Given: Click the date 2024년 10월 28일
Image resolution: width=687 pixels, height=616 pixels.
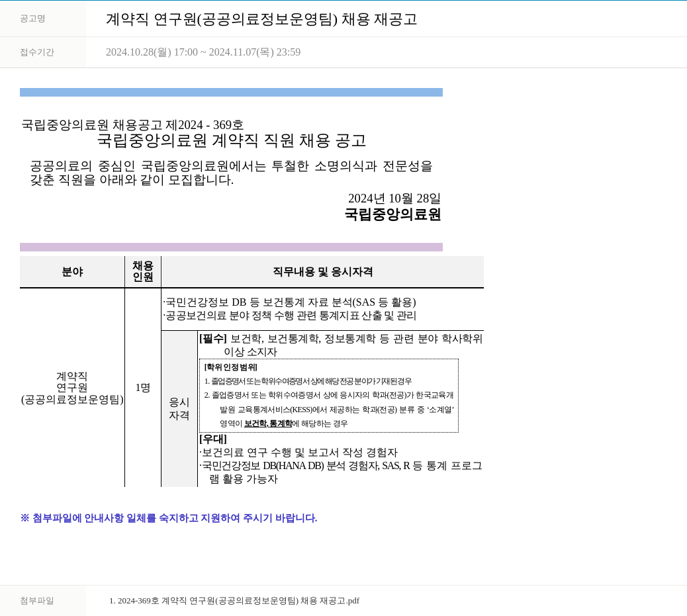Looking at the screenshot, I should click(394, 198).
